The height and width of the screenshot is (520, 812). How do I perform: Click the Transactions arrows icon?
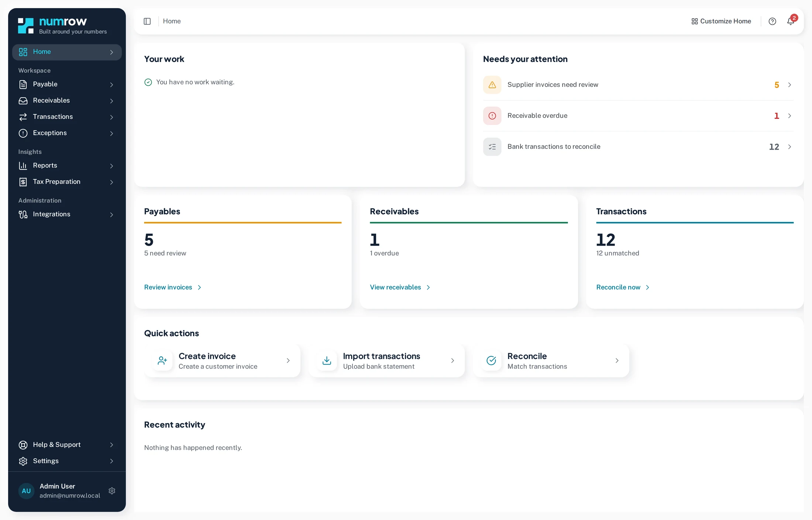coord(23,117)
